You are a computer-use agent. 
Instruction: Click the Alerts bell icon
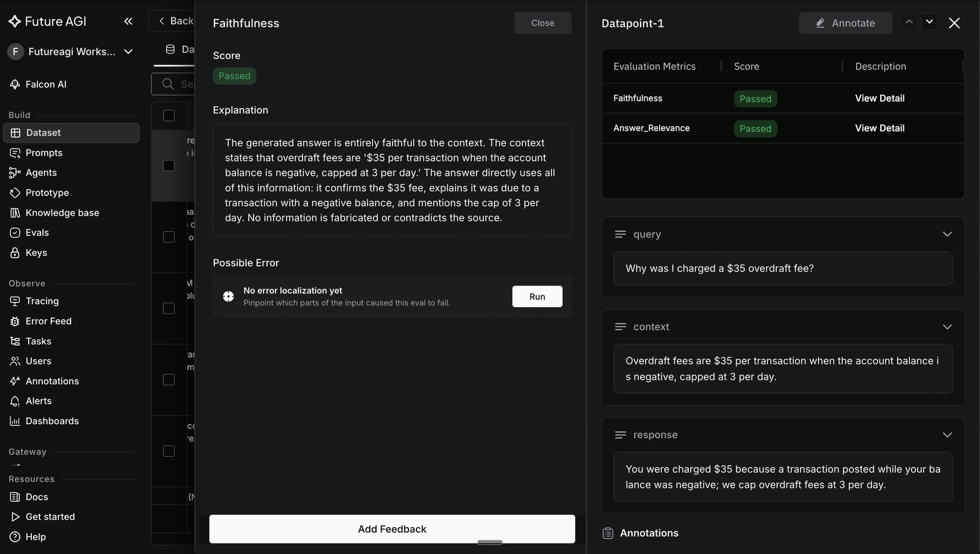[x=15, y=401]
